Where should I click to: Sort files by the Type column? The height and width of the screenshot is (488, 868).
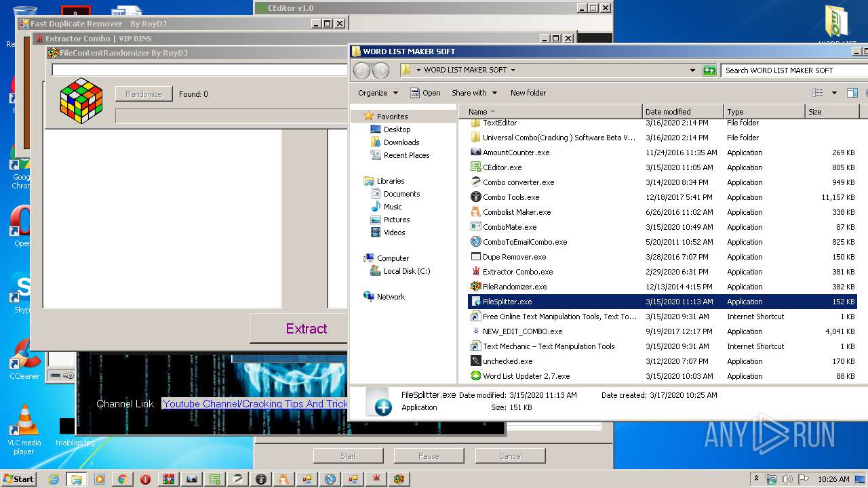[x=764, y=112]
